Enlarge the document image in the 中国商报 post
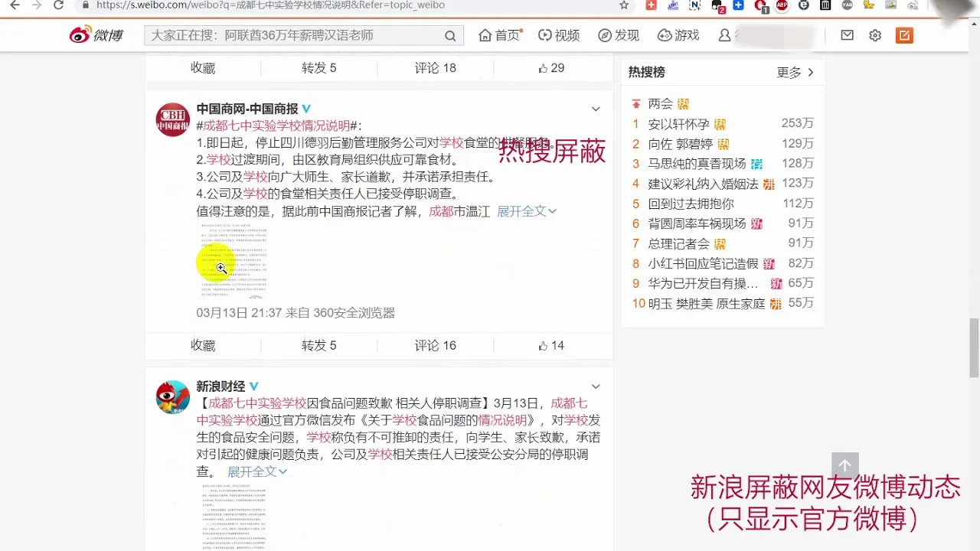 click(233, 262)
